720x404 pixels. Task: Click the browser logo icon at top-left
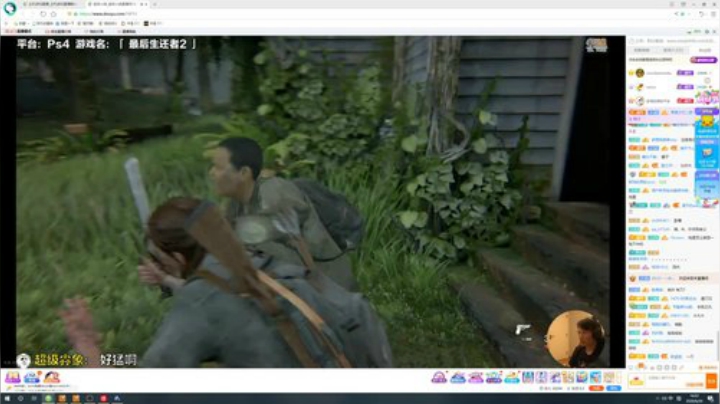(10, 8)
